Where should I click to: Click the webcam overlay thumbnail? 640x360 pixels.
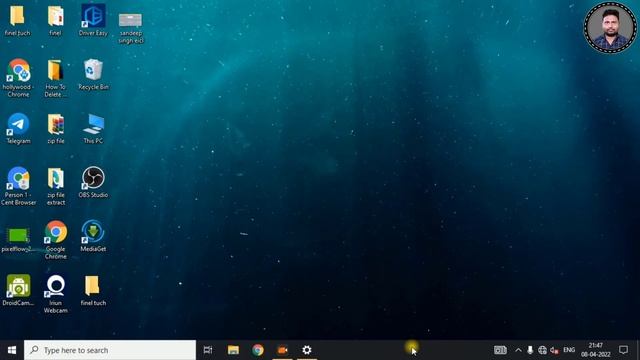click(610, 28)
